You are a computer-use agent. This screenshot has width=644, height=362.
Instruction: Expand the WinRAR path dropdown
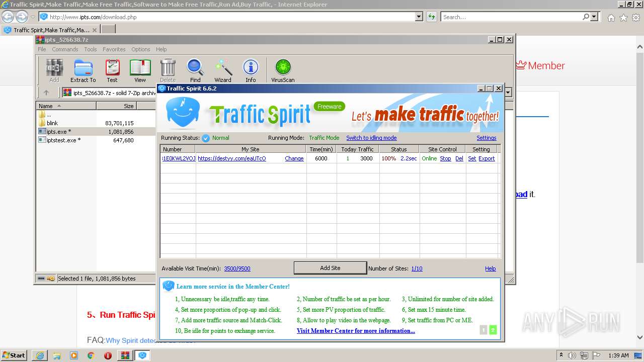click(x=508, y=93)
